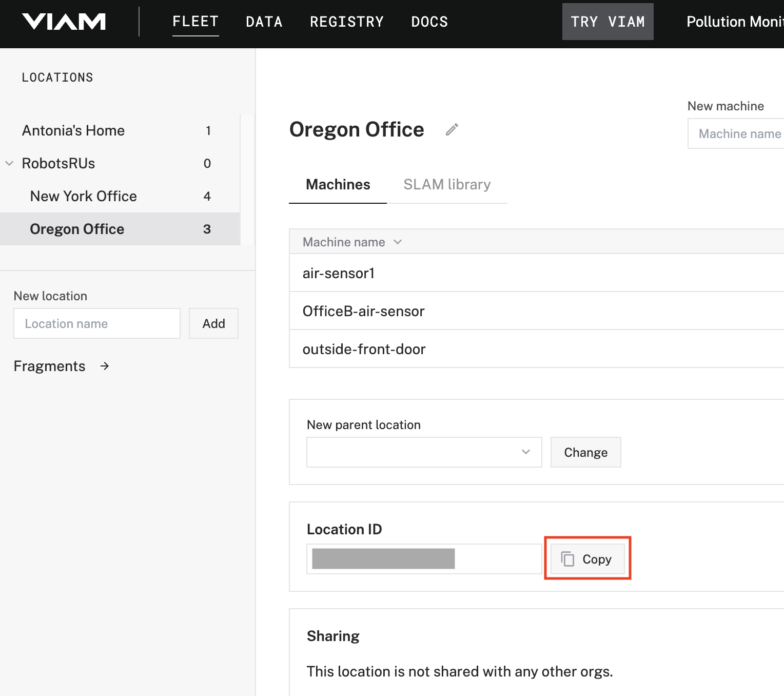The image size is (784, 696).
Task: Open the Docs link in header
Action: tap(429, 22)
